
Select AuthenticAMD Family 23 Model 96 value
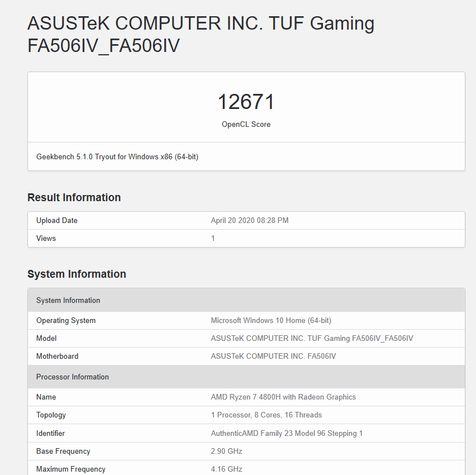tap(287, 434)
